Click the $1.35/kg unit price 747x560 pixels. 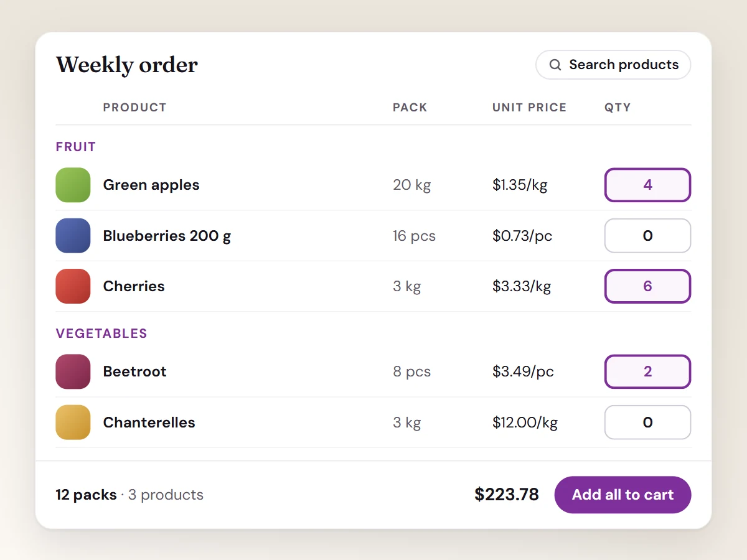pos(520,185)
